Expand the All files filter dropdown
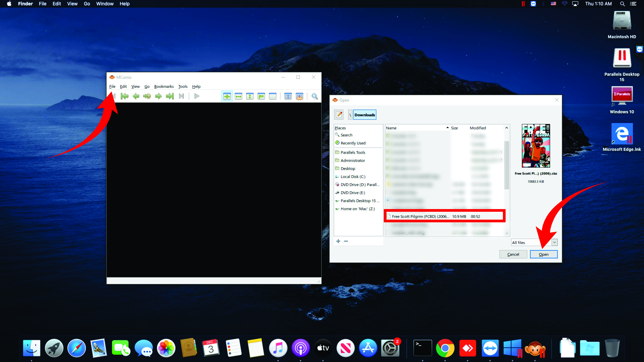The image size is (644, 362). point(554,242)
